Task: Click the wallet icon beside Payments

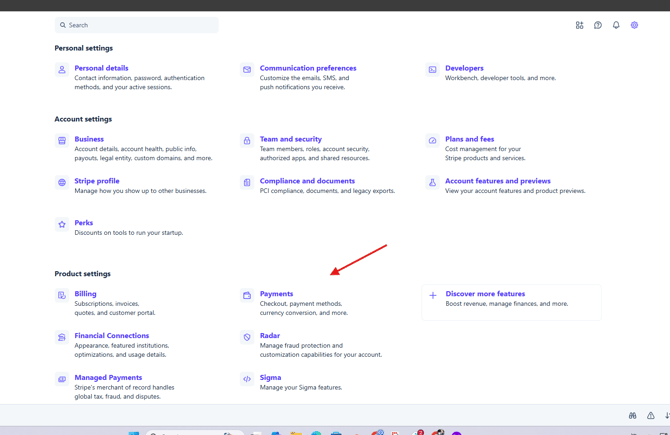Action: click(x=247, y=295)
